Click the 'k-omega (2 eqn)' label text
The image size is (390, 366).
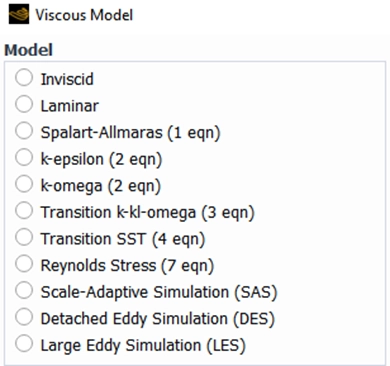pos(101,186)
